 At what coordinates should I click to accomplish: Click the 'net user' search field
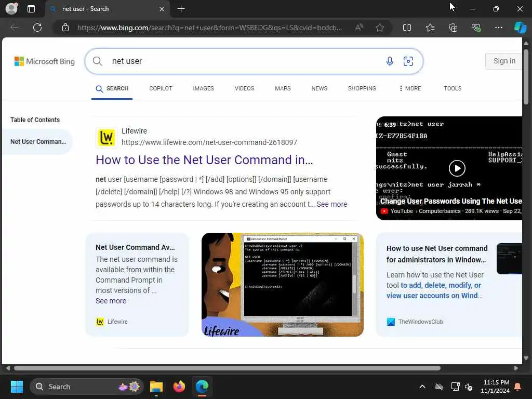click(x=244, y=61)
